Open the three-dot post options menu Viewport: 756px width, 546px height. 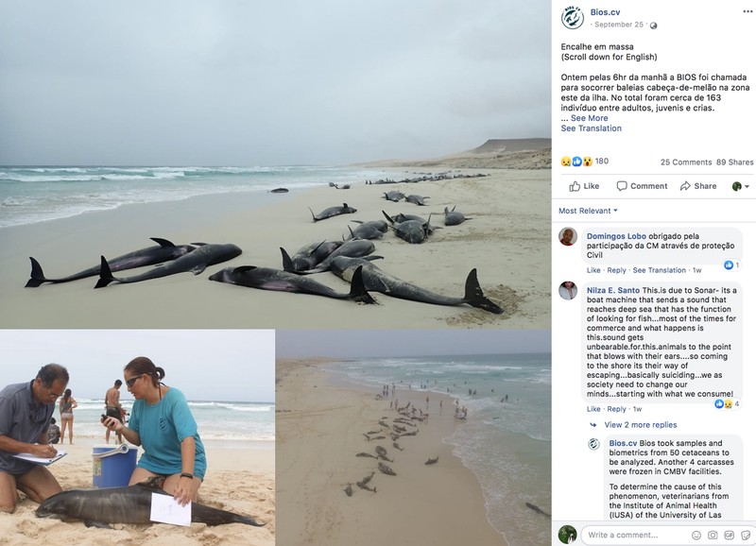click(x=747, y=11)
